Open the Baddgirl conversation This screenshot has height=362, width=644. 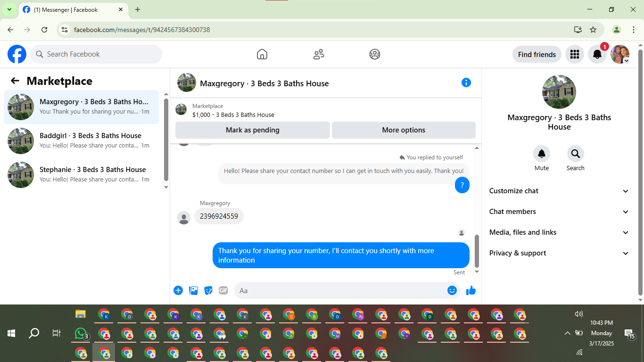click(82, 141)
